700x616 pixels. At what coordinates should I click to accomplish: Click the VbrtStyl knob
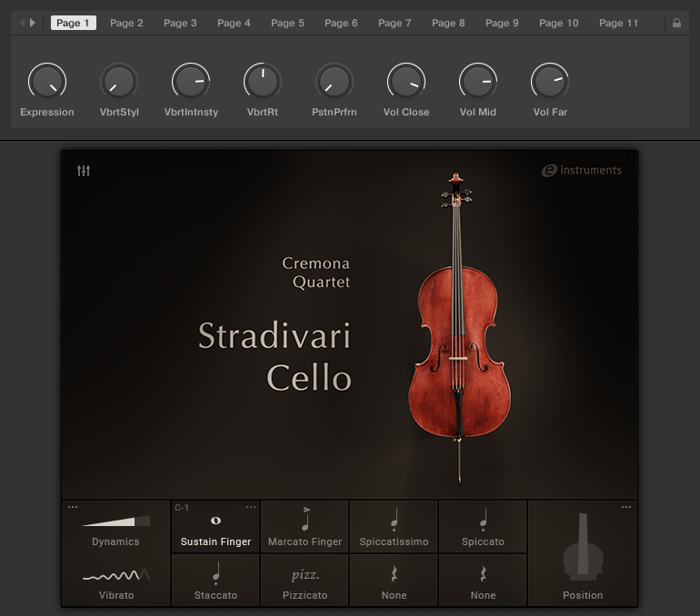tap(119, 81)
